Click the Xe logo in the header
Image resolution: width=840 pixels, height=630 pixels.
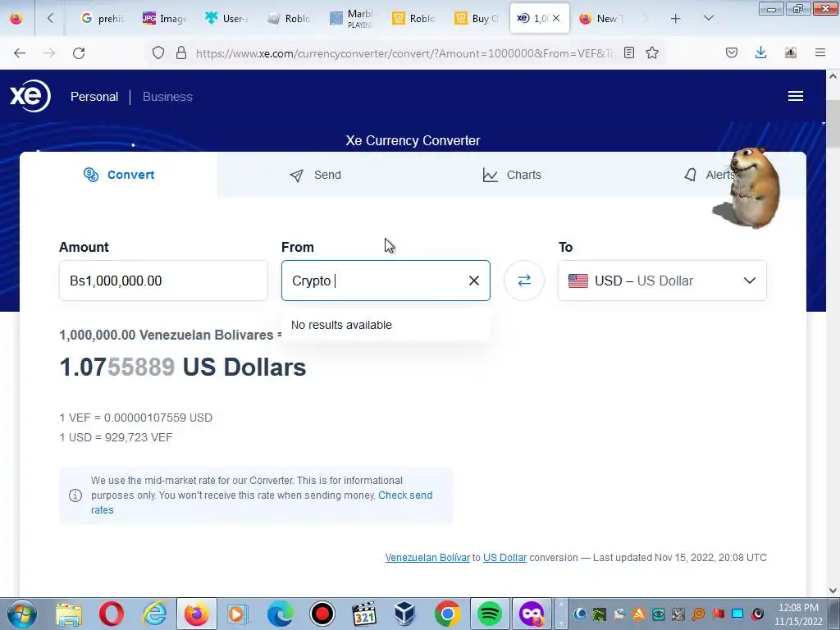click(x=30, y=96)
